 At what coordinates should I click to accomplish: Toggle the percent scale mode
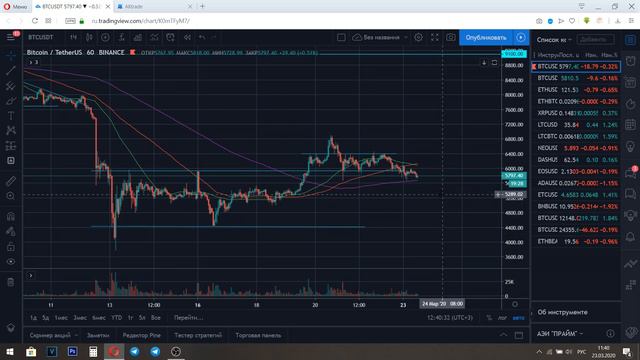tap(489, 318)
